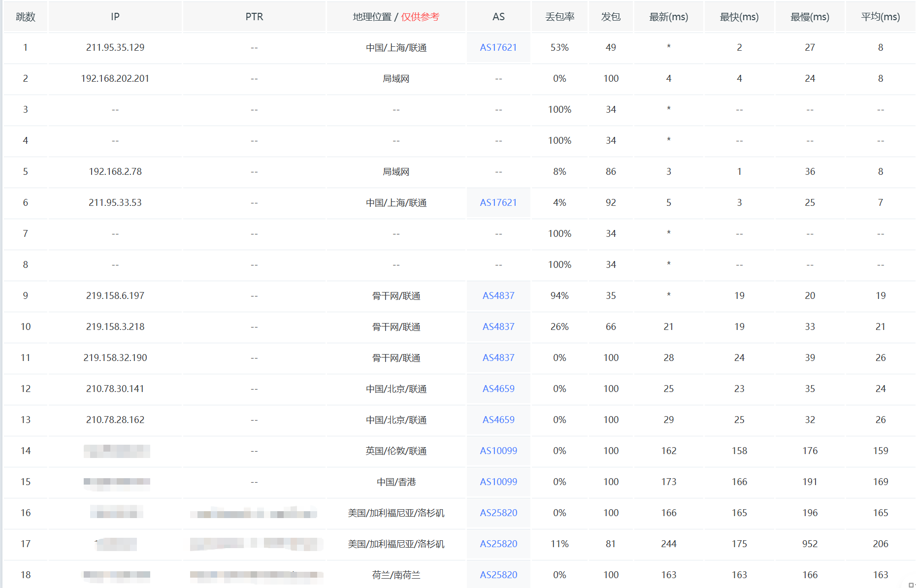916x588 pixels.
Task: Click the 244 latest latency value
Action: 669,544
